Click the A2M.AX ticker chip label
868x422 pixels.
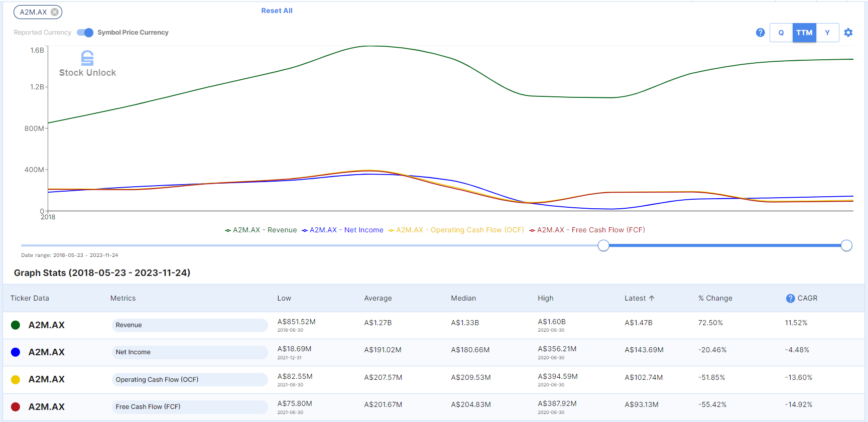tap(33, 12)
